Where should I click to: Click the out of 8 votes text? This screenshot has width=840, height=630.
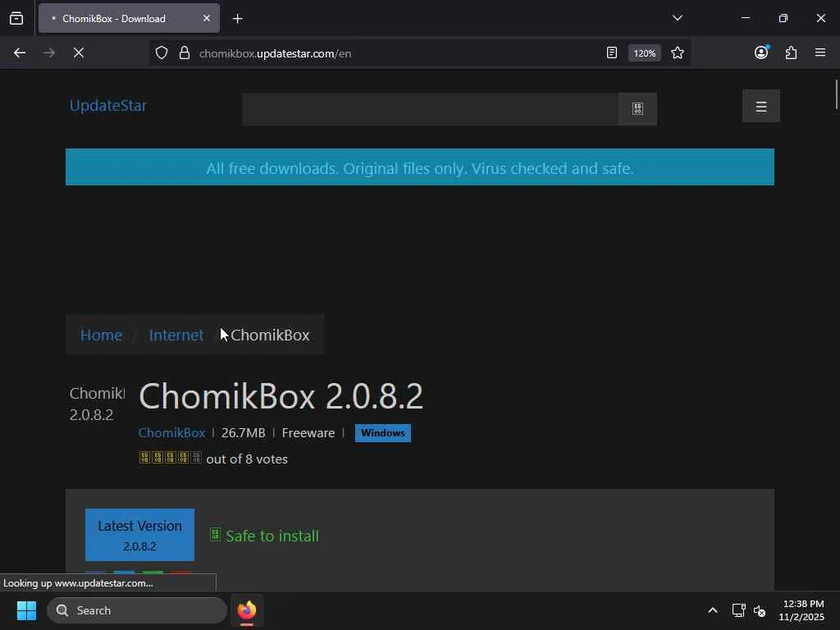pos(247,459)
